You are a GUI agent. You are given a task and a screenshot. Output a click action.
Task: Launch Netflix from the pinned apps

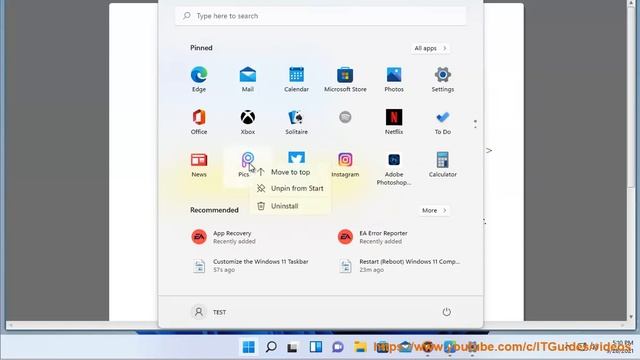[394, 122]
